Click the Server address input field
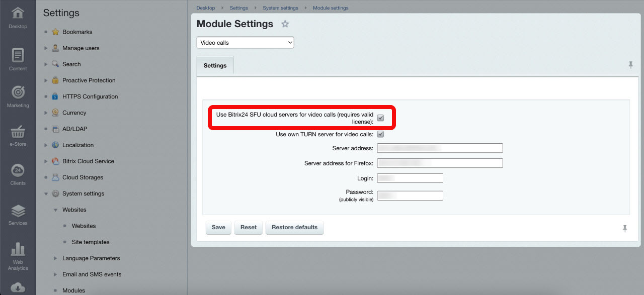Image resolution: width=644 pixels, height=295 pixels. click(440, 148)
